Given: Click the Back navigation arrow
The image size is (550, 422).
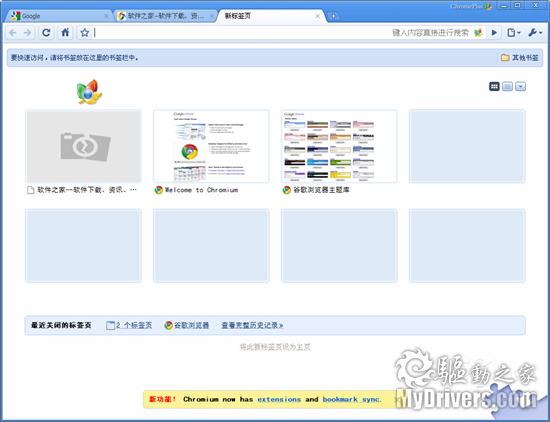Looking at the screenshot, I should pos(13,33).
